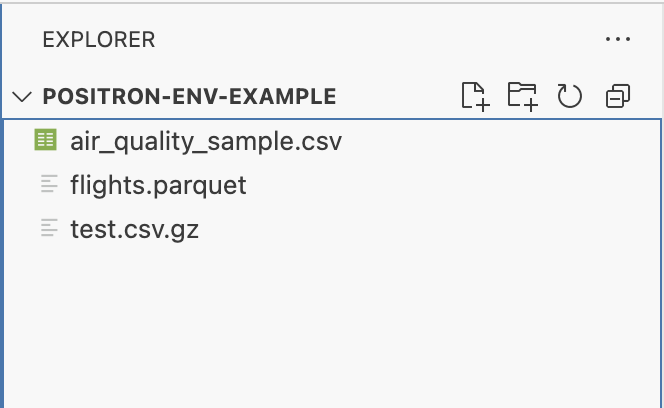The width and height of the screenshot is (664, 408).
Task: Collapse all folders in Explorer
Action: (618, 96)
